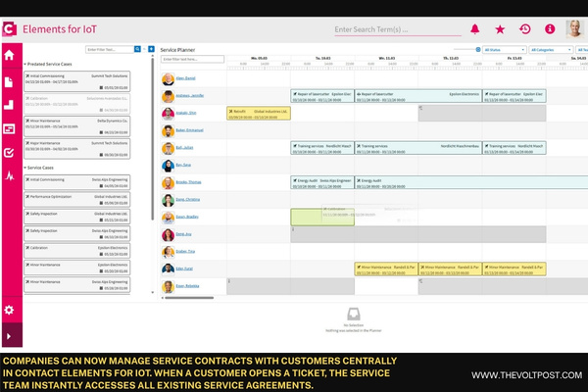Viewport: 588px width, 392px height.
Task: Select Friday's Training services Nordlicht block
Action: 514,148
